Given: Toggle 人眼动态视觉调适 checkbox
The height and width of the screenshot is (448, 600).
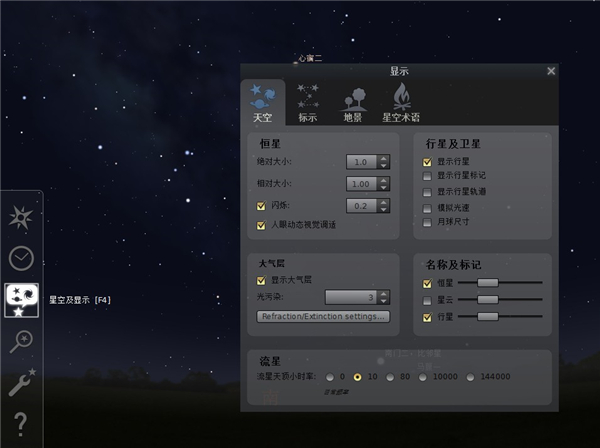Looking at the screenshot, I should pyautogui.click(x=261, y=225).
